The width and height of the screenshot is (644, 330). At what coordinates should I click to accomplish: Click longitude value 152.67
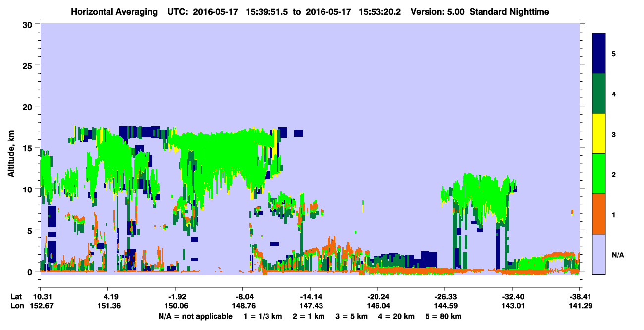coord(41,306)
